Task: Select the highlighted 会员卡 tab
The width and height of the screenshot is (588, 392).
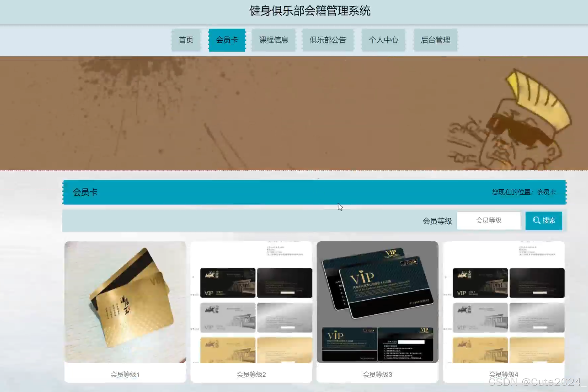Action: tap(227, 40)
